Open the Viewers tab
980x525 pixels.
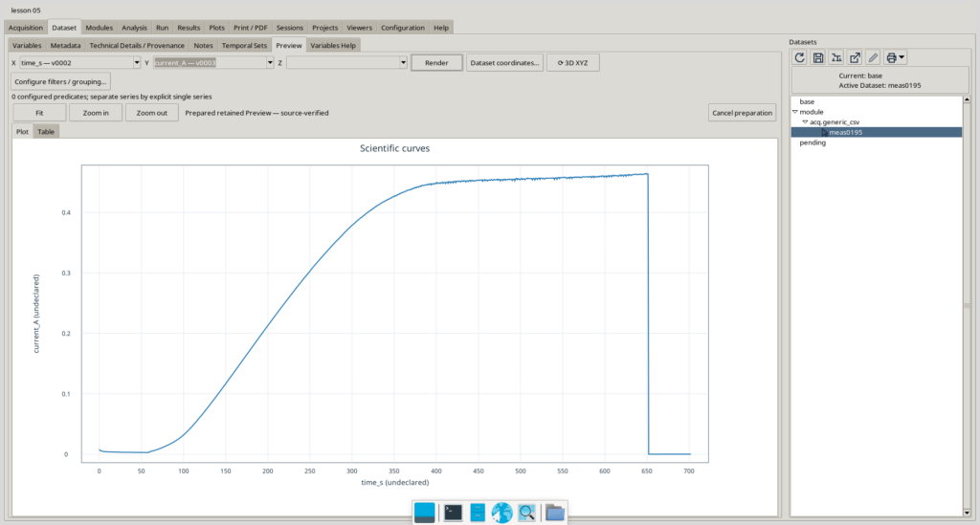(x=360, y=28)
